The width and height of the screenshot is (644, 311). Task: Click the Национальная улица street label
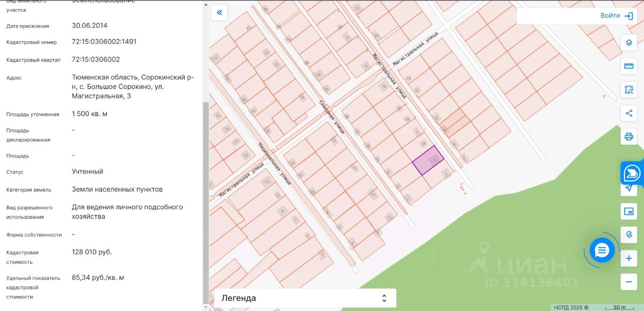(x=274, y=163)
